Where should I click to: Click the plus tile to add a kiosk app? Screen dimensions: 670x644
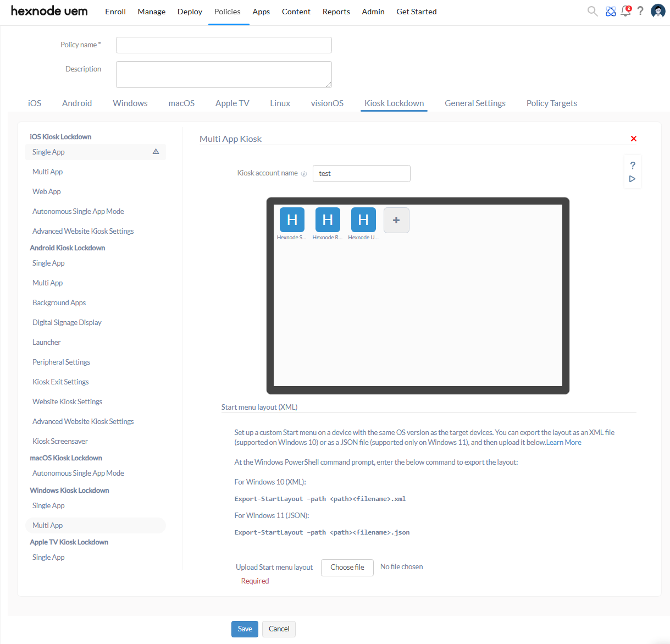[x=396, y=220]
